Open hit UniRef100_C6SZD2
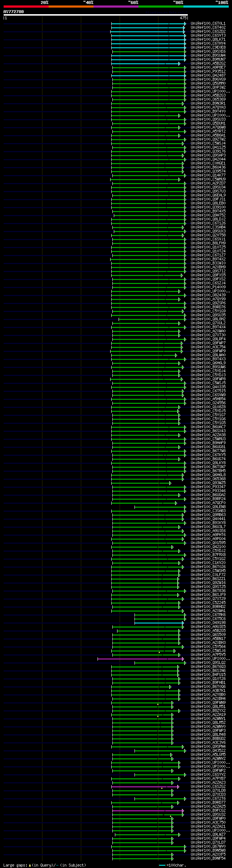This screenshot has height=868, width=232. (208, 31)
